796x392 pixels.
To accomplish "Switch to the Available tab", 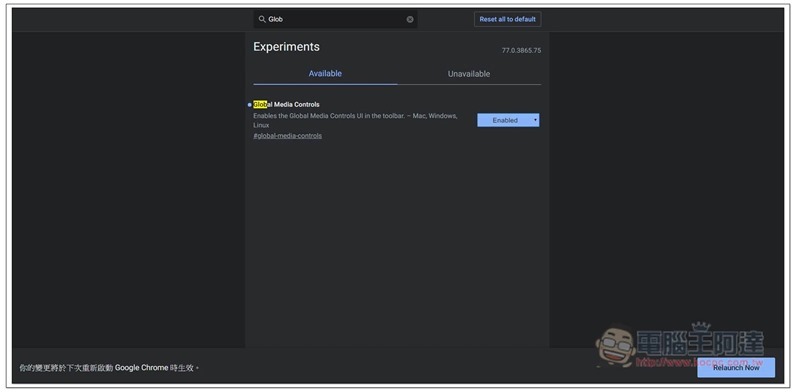I will (x=325, y=74).
